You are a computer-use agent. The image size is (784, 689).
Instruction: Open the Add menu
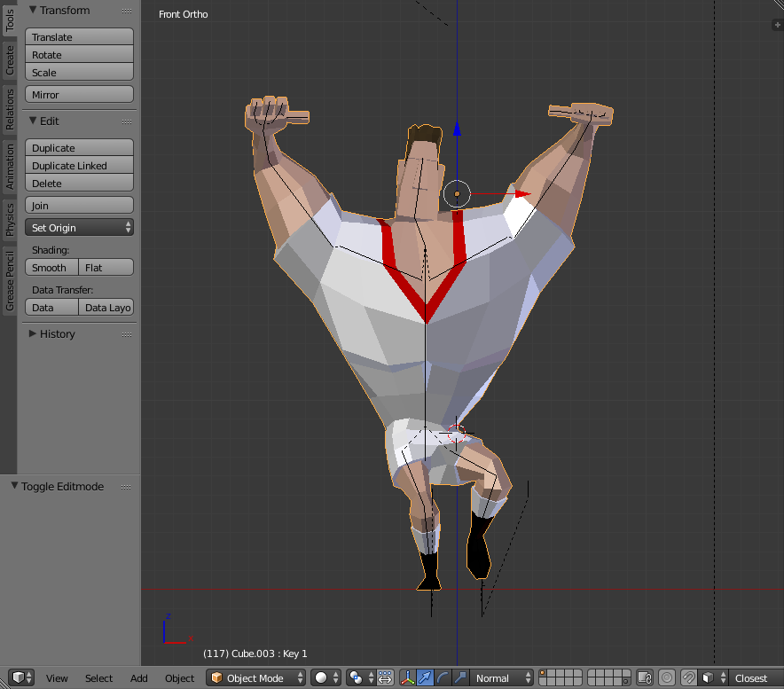tap(138, 678)
